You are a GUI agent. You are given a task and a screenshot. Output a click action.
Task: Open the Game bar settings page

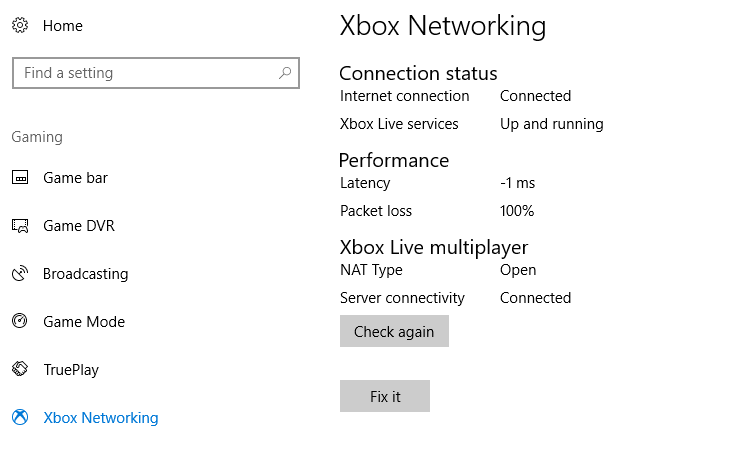point(75,178)
